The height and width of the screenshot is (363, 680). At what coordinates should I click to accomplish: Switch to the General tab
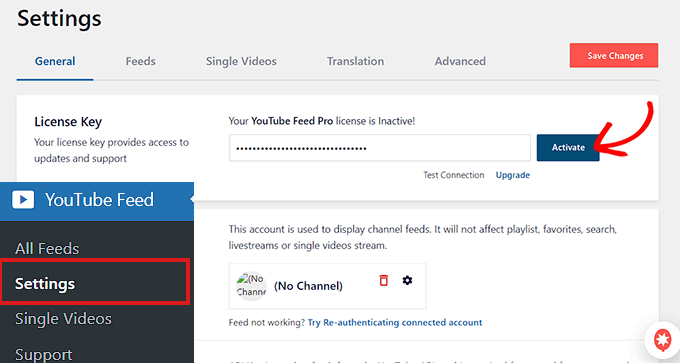[55, 61]
